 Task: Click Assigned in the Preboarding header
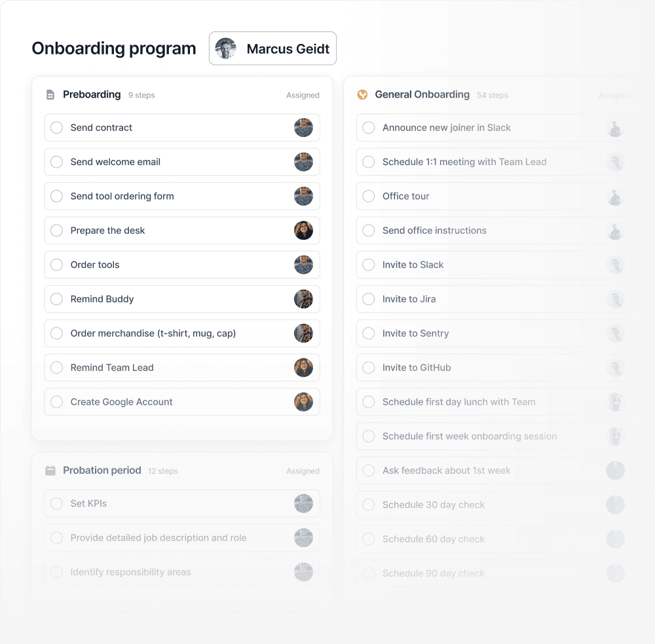pos(303,95)
